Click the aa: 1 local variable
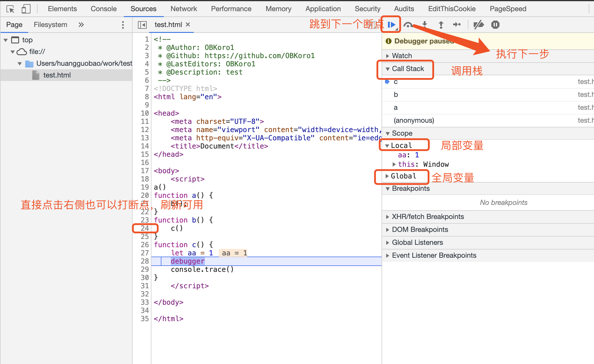This screenshot has height=364, width=594. point(409,155)
